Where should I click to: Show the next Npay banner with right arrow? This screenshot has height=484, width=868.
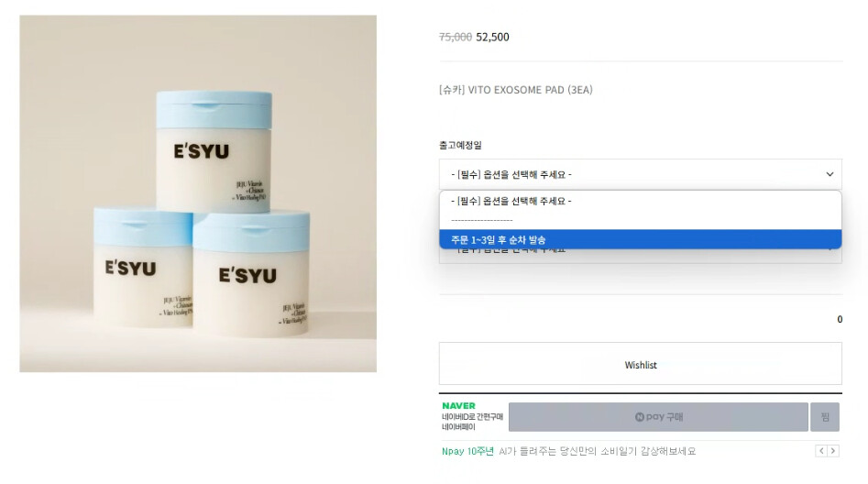(x=833, y=451)
